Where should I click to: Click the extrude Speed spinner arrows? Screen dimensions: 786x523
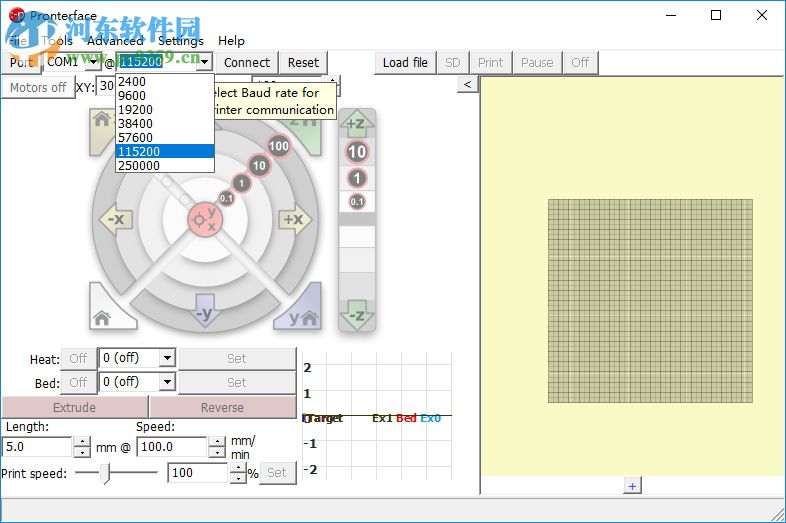217,447
